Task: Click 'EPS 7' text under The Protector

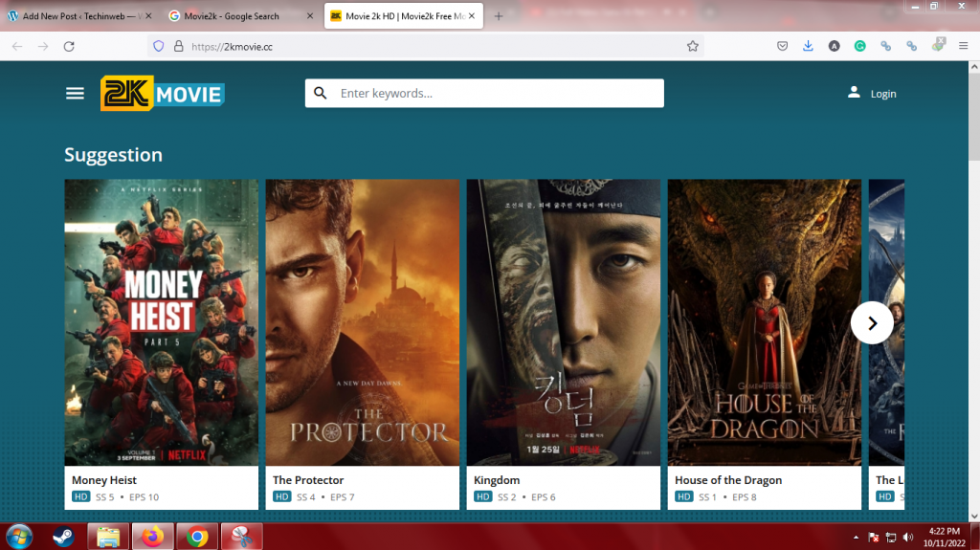Action: click(342, 497)
